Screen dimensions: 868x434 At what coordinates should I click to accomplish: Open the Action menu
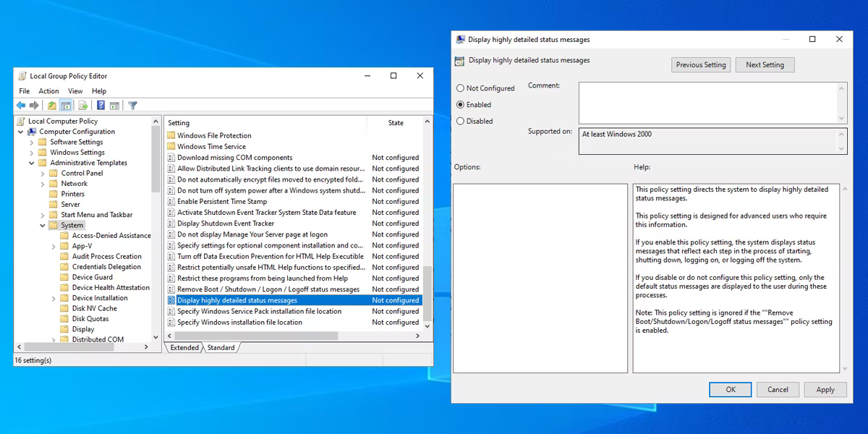[48, 91]
